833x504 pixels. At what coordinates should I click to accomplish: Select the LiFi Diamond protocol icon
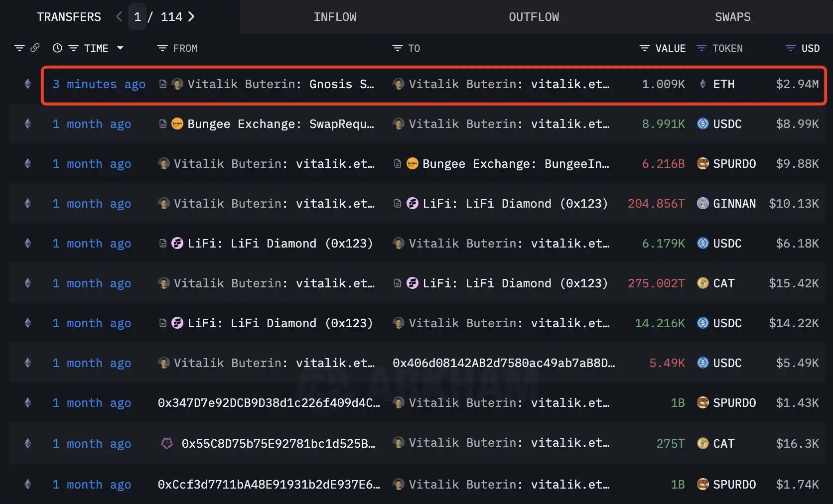[x=413, y=204]
